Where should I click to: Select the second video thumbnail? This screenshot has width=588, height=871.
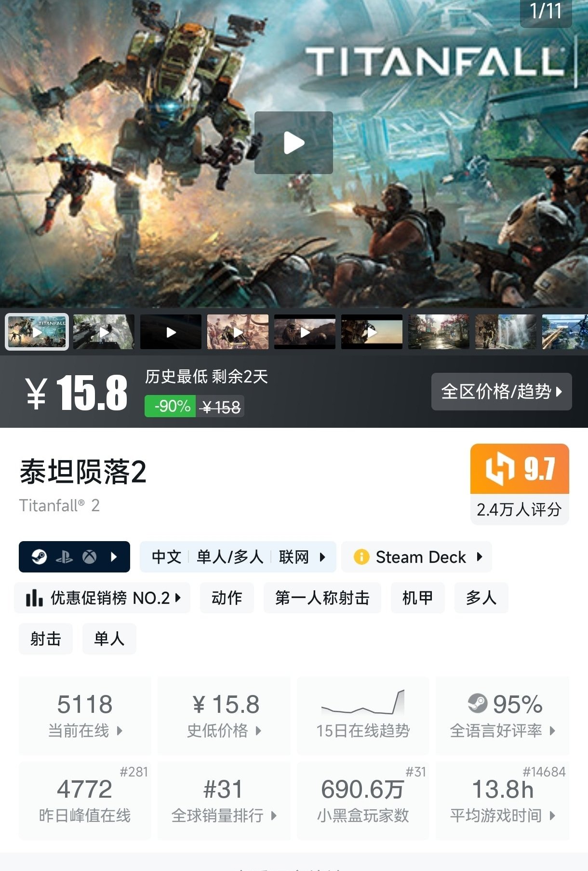tap(104, 332)
